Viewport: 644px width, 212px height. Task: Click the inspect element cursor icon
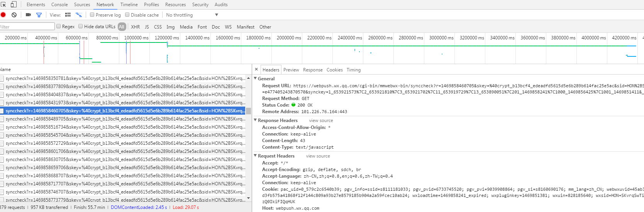point(3,4)
